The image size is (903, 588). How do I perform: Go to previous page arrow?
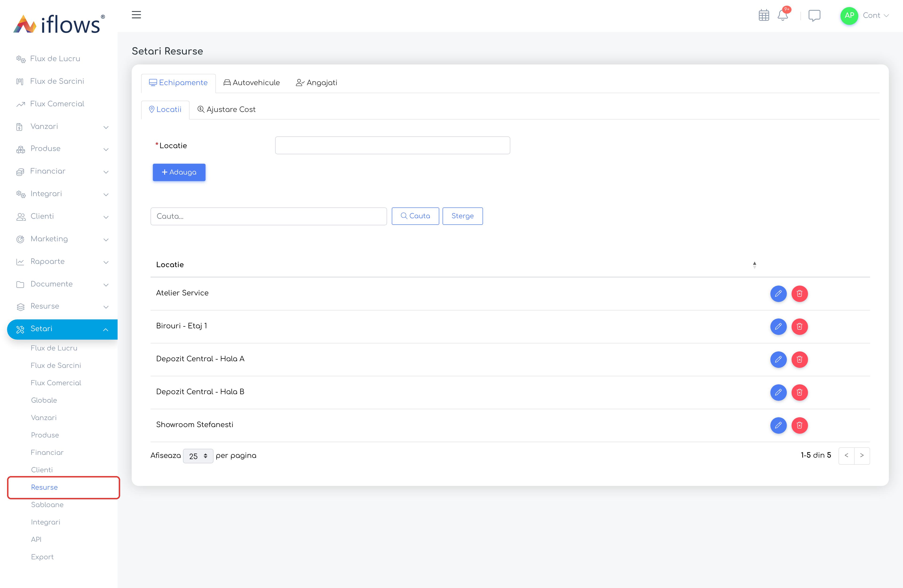coord(847,456)
